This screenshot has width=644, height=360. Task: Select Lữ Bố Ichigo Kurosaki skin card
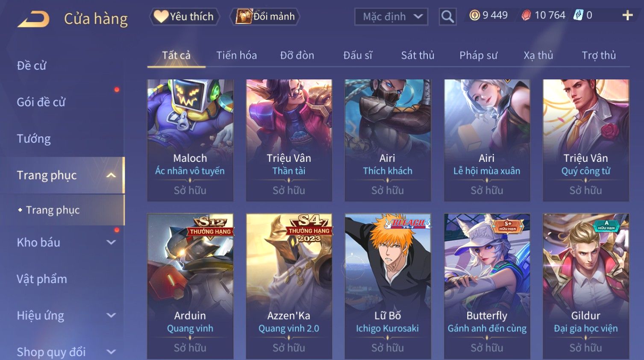click(x=388, y=286)
